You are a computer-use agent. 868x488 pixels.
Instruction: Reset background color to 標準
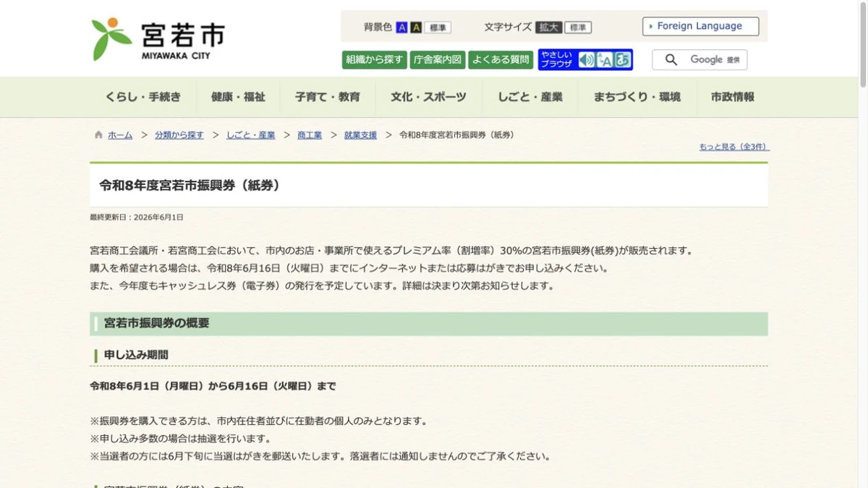click(x=438, y=27)
